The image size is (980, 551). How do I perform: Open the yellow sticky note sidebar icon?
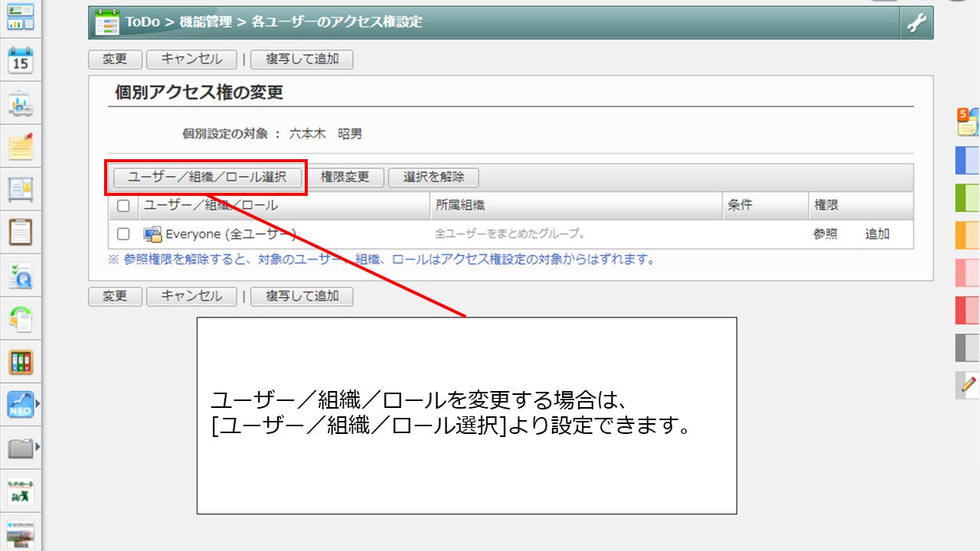(21, 146)
